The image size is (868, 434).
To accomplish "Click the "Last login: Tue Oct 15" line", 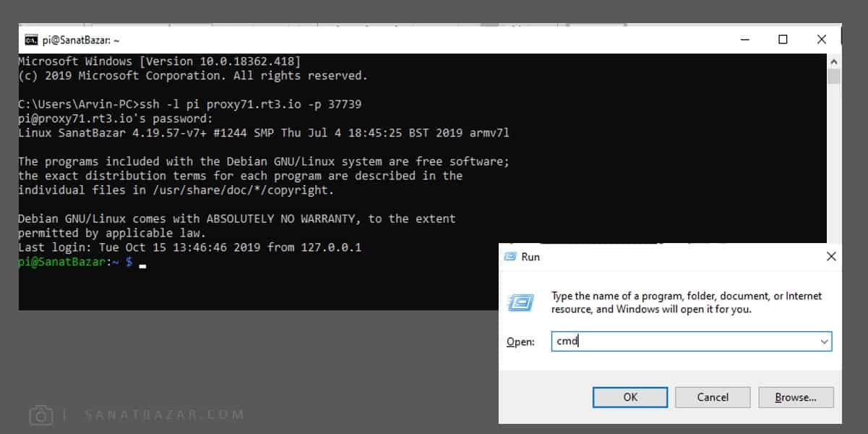I will pyautogui.click(x=189, y=247).
